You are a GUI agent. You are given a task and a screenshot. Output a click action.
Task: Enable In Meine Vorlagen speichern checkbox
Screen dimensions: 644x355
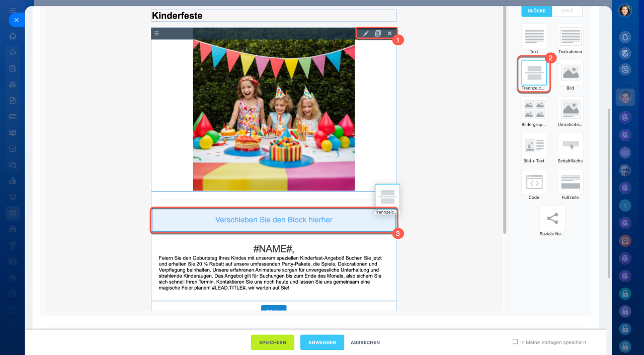(x=515, y=341)
